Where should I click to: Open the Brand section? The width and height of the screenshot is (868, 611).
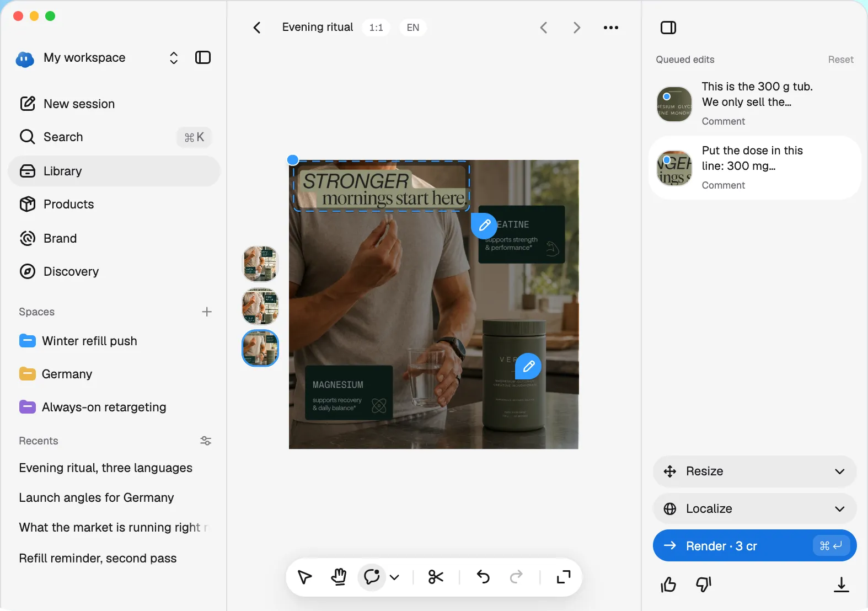114,238
